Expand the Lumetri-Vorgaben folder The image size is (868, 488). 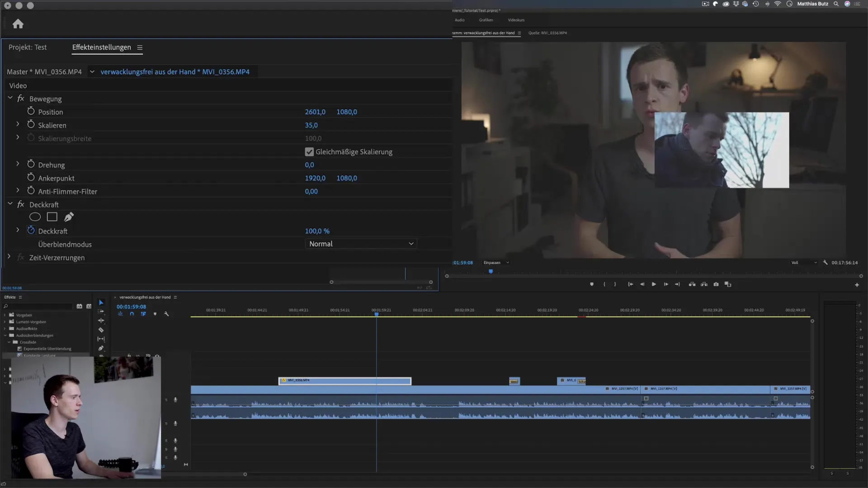pos(5,322)
